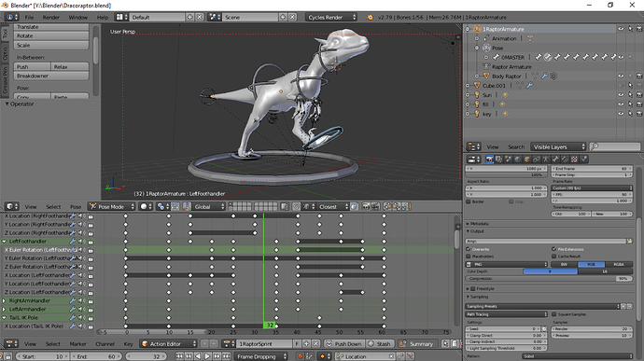Collapse the LeftFoothandler channel group
Screen dimensions: 644x361
click(x=4, y=242)
